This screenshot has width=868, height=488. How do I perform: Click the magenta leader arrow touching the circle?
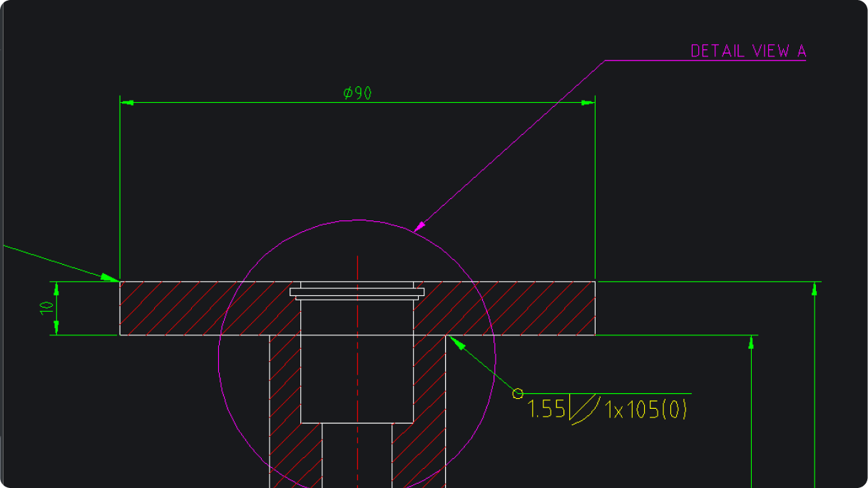point(421,227)
